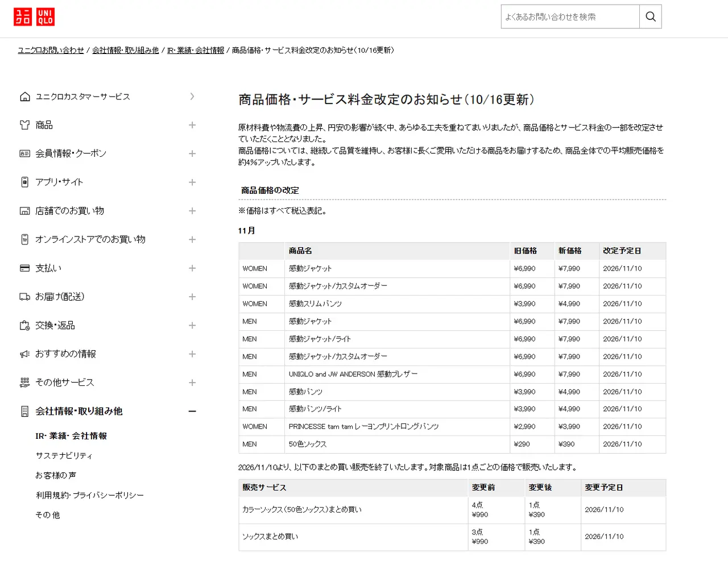Viewport: 728px width, 561px height.
Task: Click the UNIQLO and JW ANDERSON 感動ブレザー row
Action: tap(452, 374)
